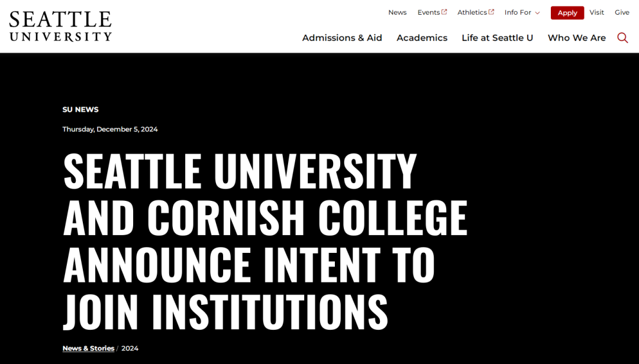Image resolution: width=639 pixels, height=364 pixels.
Task: Open the Athletics link
Action: 472,12
